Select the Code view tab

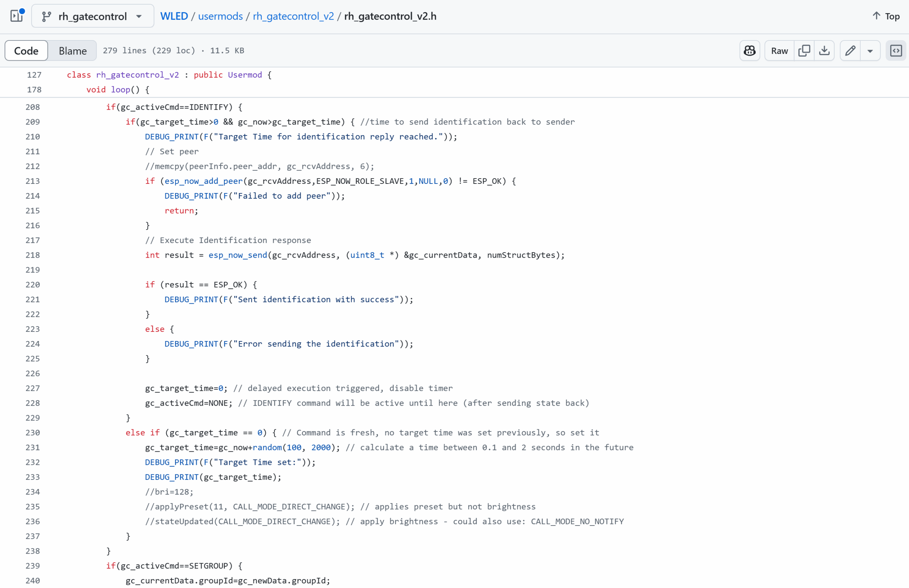point(26,50)
